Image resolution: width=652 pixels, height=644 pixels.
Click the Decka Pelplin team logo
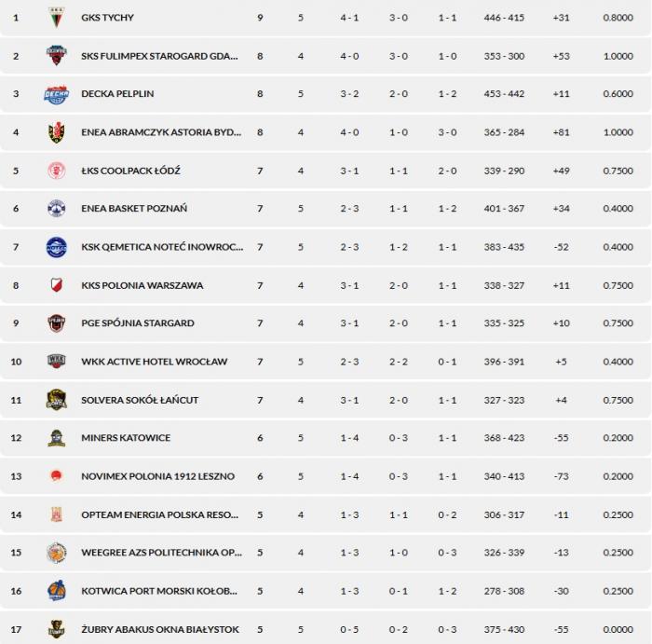pos(57,94)
